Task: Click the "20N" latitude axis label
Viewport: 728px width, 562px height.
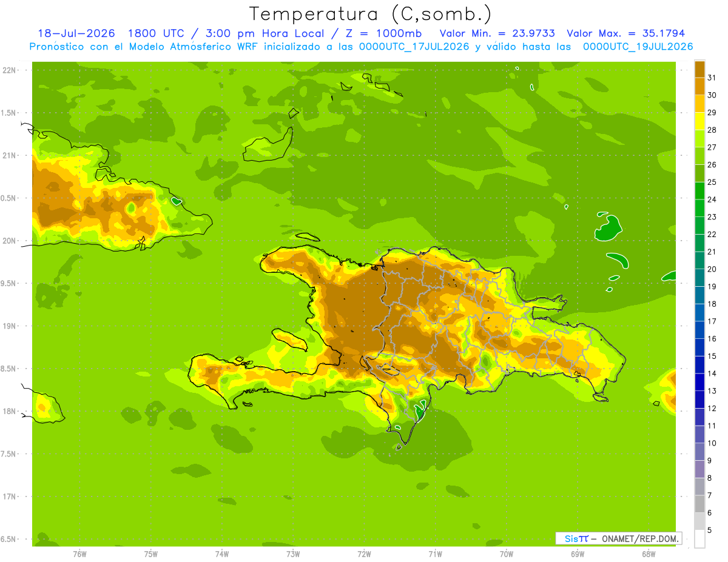Action: coord(10,241)
